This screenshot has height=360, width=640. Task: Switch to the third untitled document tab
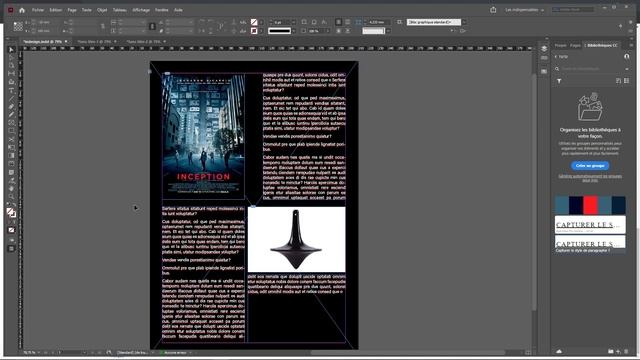coord(143,42)
